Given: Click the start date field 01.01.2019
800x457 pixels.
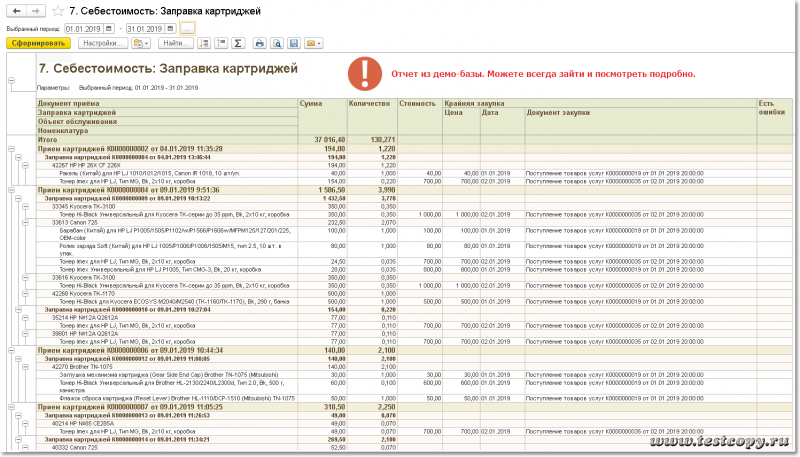Looking at the screenshot, I should point(84,29).
